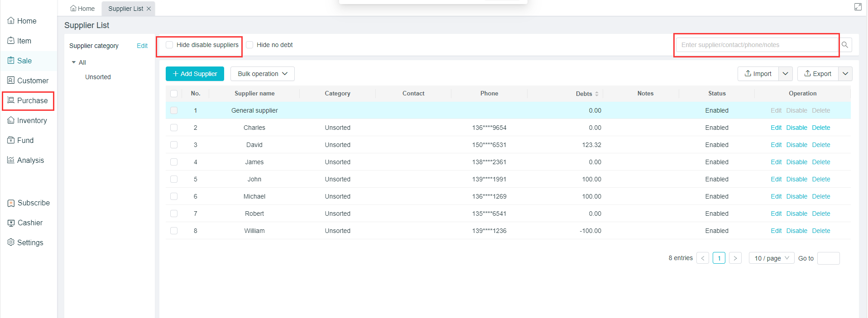Click the fullscreen expand icon

pyautogui.click(x=858, y=7)
